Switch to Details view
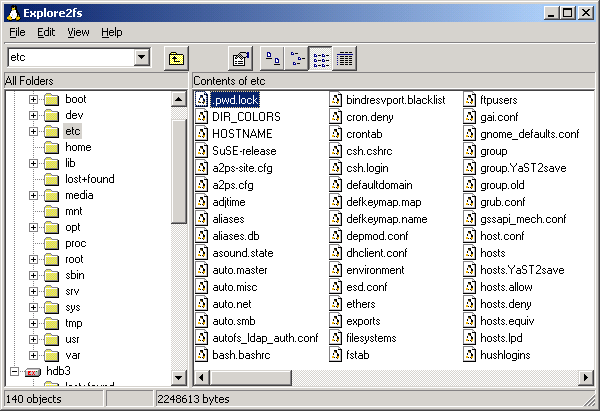 click(x=344, y=59)
